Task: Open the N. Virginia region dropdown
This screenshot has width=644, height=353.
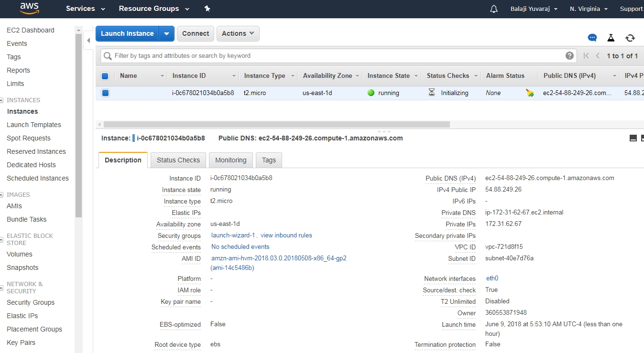Action: pyautogui.click(x=589, y=9)
